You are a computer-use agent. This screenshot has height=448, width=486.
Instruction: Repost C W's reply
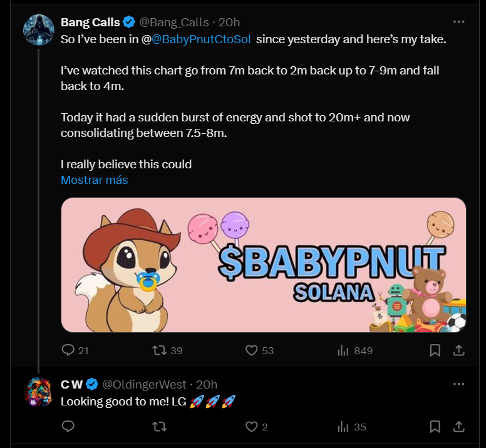[x=160, y=427]
